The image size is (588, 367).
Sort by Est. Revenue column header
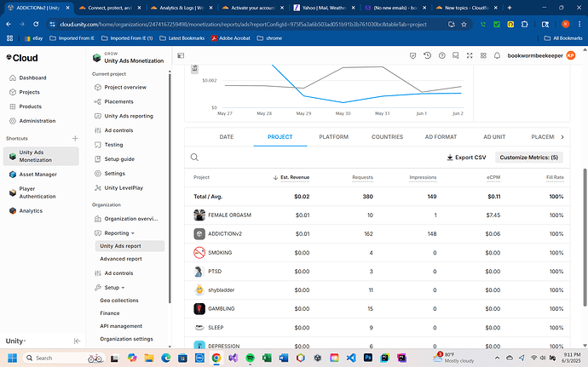(x=295, y=177)
